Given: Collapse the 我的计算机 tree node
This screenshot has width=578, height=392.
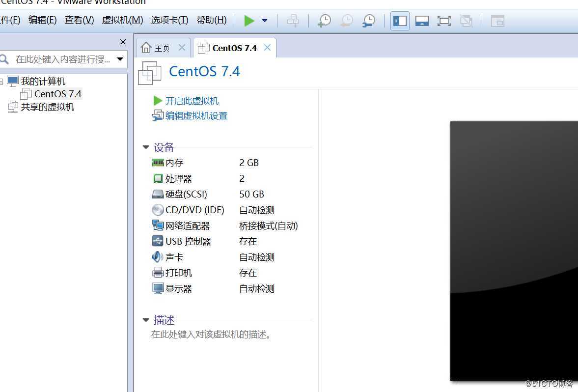Looking at the screenshot, I should [1, 81].
